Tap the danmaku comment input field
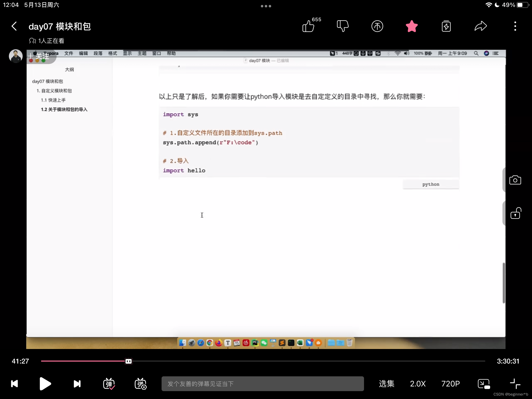 tap(263, 384)
